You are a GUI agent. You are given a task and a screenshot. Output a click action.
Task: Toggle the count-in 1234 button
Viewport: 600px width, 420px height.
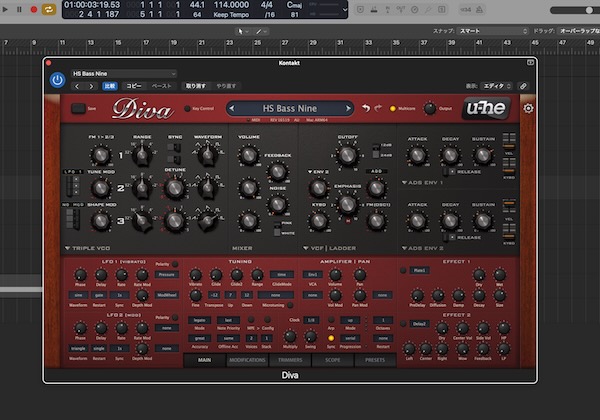(465, 10)
